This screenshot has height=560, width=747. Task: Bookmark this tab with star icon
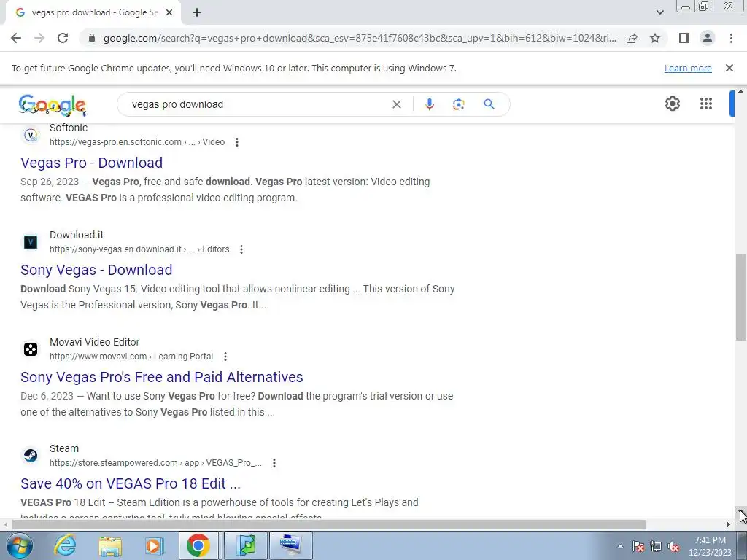[x=655, y=38]
